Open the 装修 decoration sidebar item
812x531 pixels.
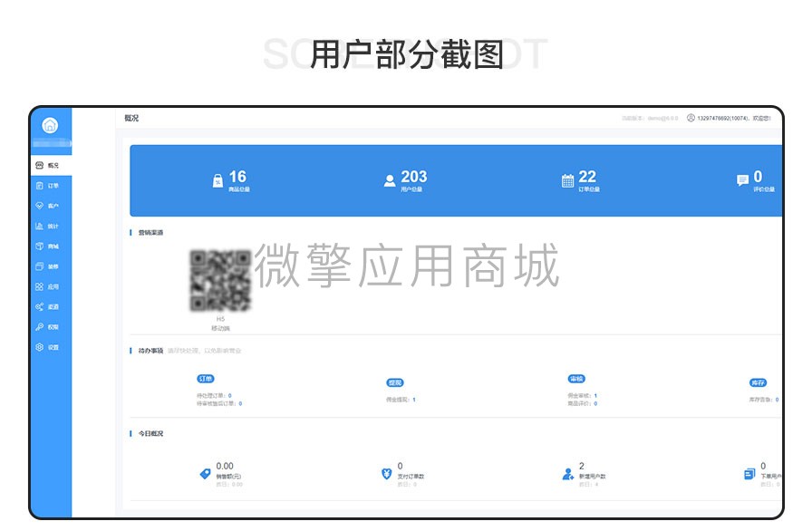pos(51,266)
